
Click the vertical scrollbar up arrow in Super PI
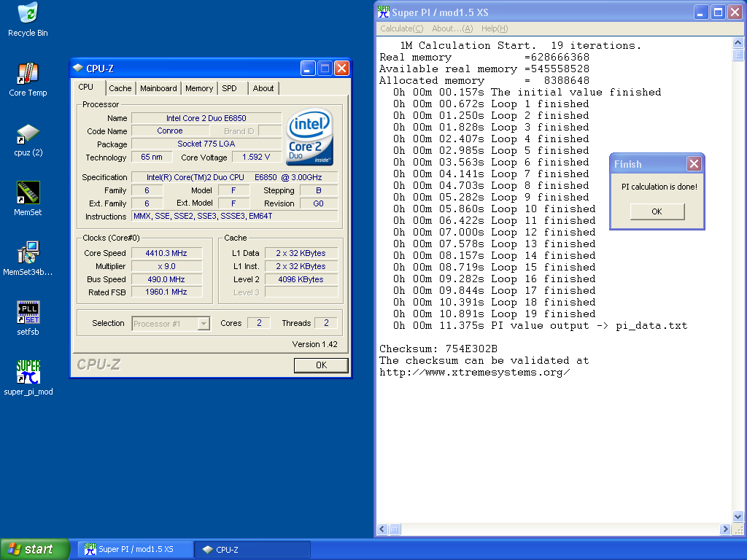(738, 43)
